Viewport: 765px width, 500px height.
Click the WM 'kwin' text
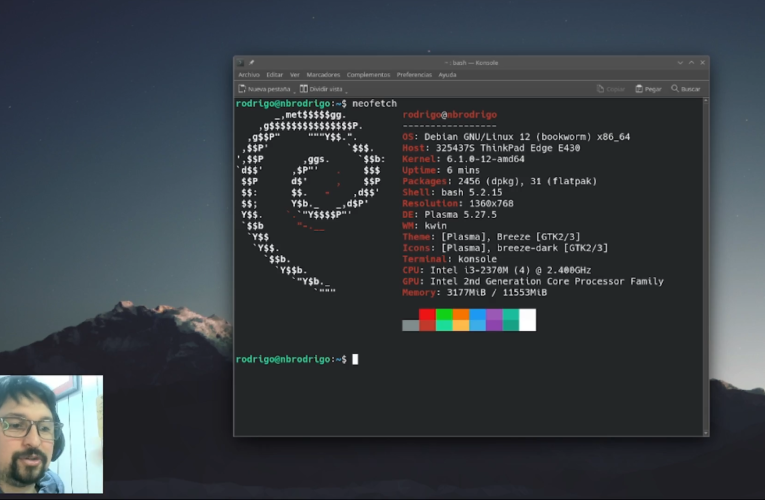pyautogui.click(x=435, y=226)
